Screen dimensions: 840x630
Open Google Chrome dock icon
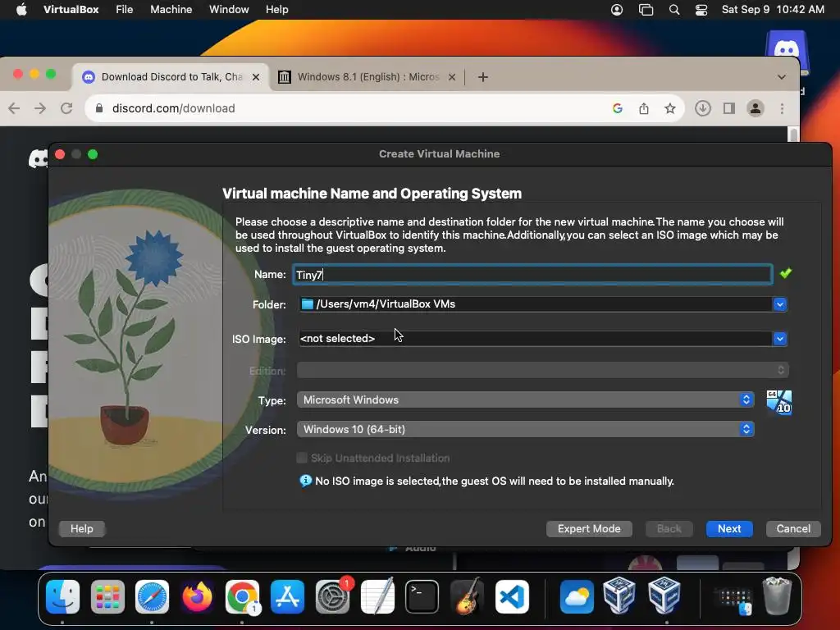[242, 596]
